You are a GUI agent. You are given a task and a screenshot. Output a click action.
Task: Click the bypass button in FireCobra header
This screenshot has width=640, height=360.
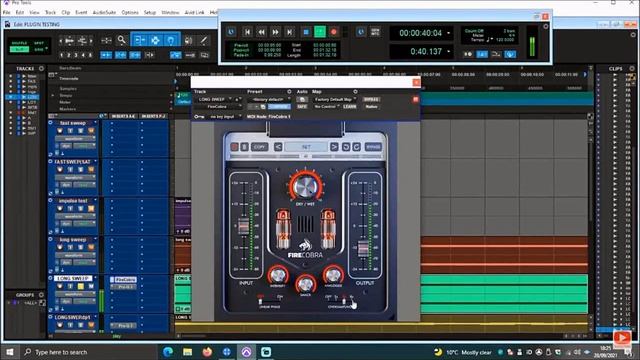tap(373, 147)
